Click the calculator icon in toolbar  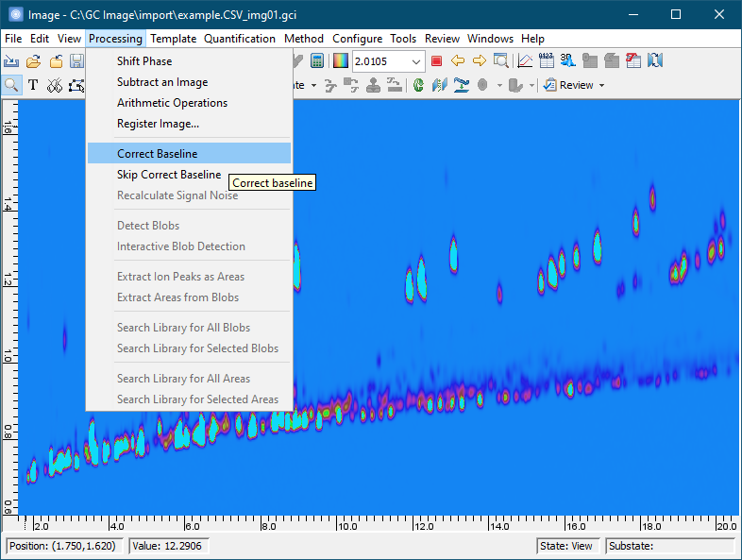click(317, 61)
